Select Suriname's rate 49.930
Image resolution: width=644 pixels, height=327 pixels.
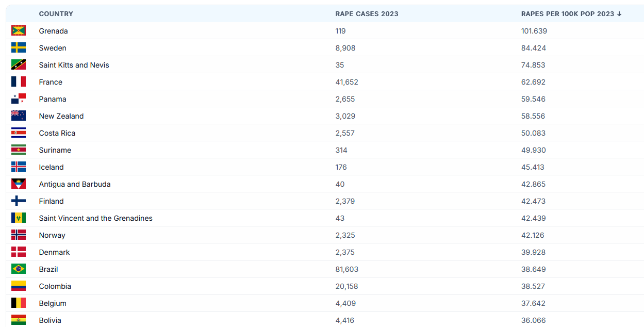click(x=534, y=150)
